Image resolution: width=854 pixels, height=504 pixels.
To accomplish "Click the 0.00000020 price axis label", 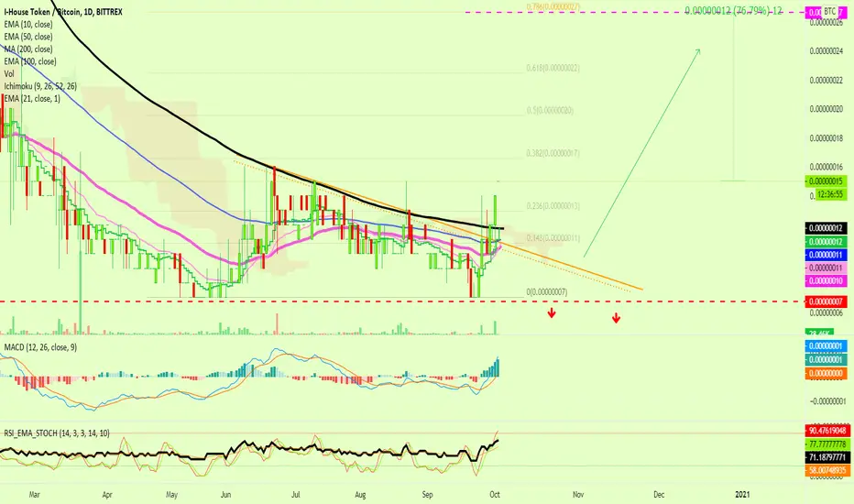I will 827,109.
